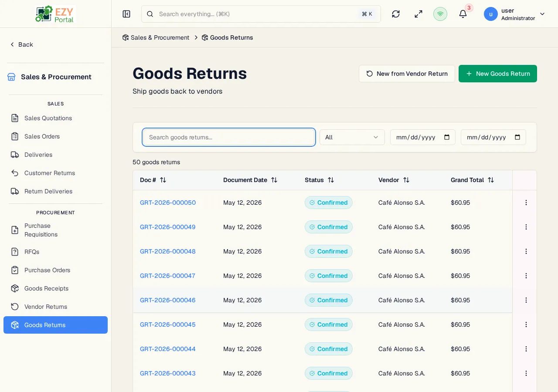This screenshot has height=392, width=558.
Task: Open Vendor Returns in sidebar
Action: tap(56, 307)
